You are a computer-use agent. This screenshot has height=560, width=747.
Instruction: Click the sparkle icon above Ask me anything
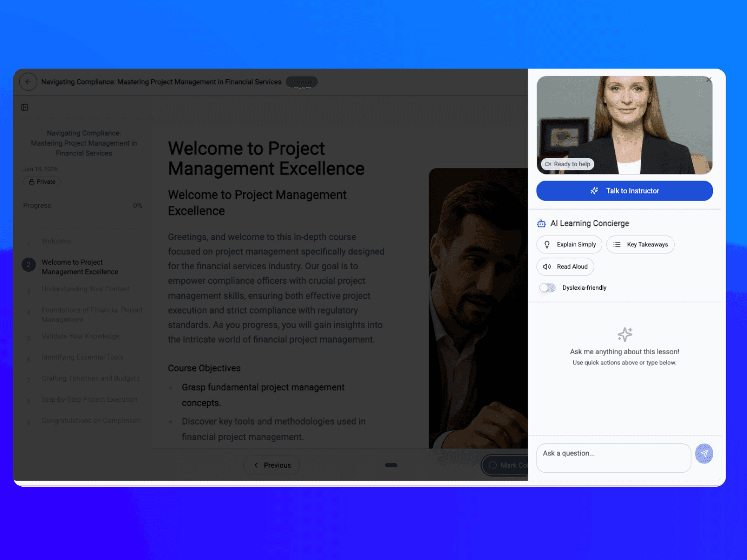[x=625, y=334]
